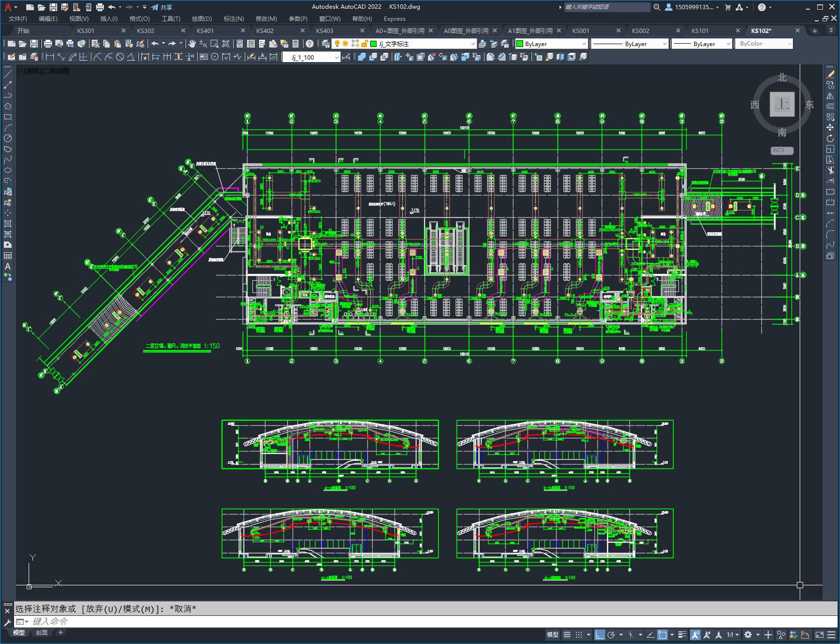Select the Erase tool in modify toolbar

click(830, 75)
